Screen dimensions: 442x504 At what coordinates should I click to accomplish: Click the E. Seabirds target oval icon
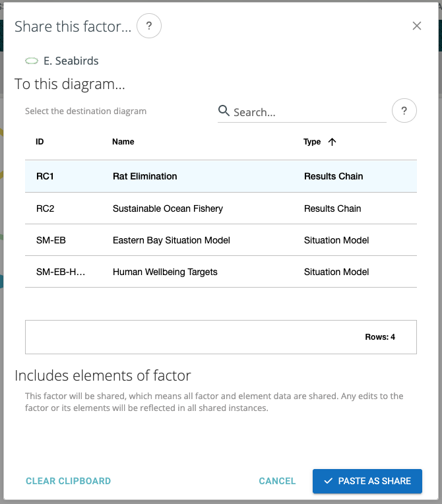point(32,61)
